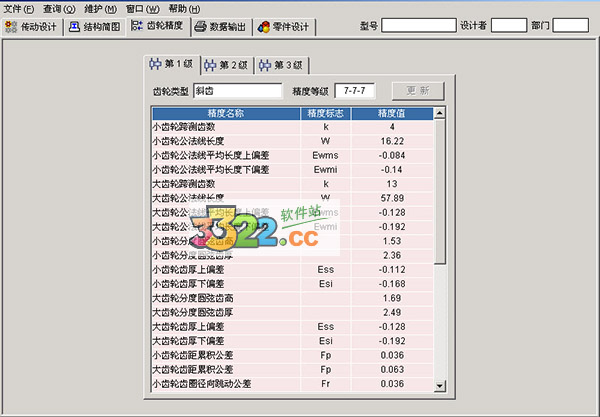The width and height of the screenshot is (600, 417).
Task: Select the 大齿轮齿厚上偏差 row
Action: point(293,327)
